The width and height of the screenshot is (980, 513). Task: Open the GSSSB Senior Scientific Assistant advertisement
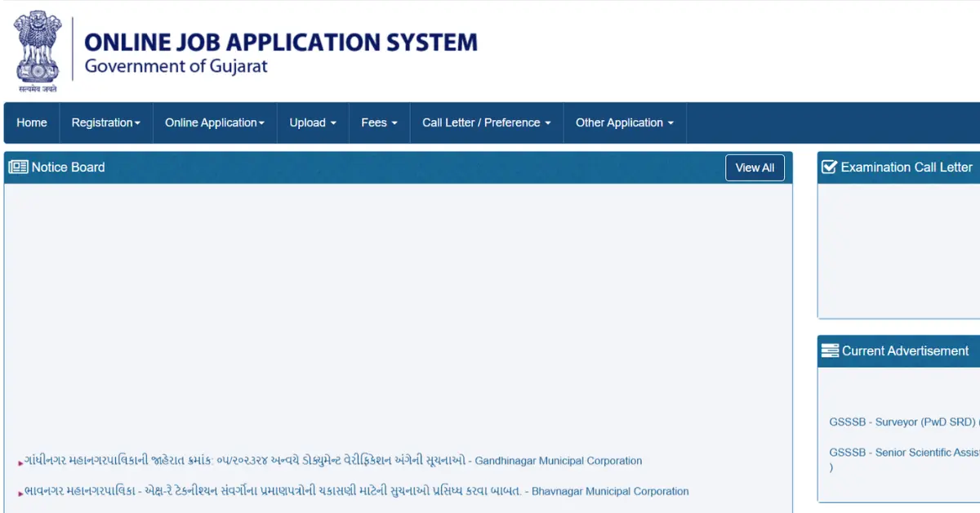point(904,459)
